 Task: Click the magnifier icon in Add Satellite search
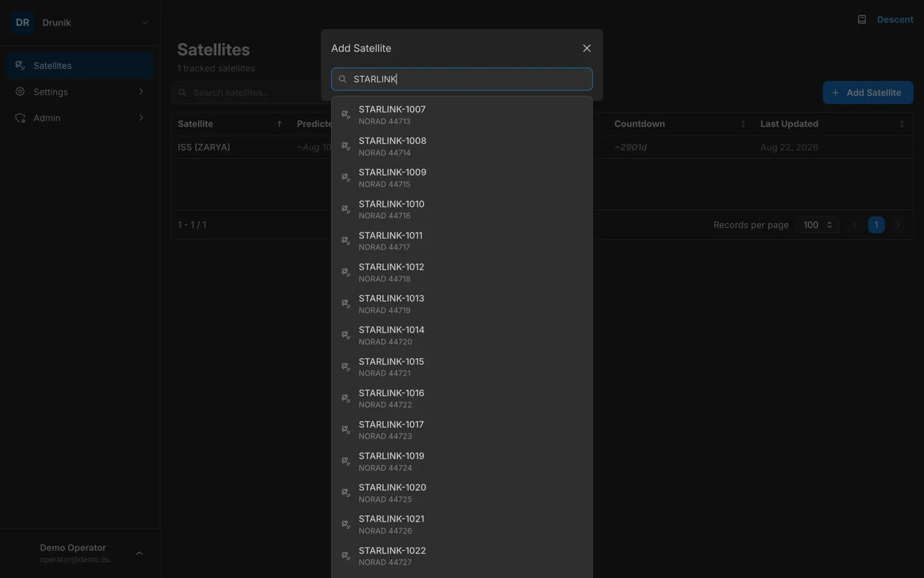point(343,79)
